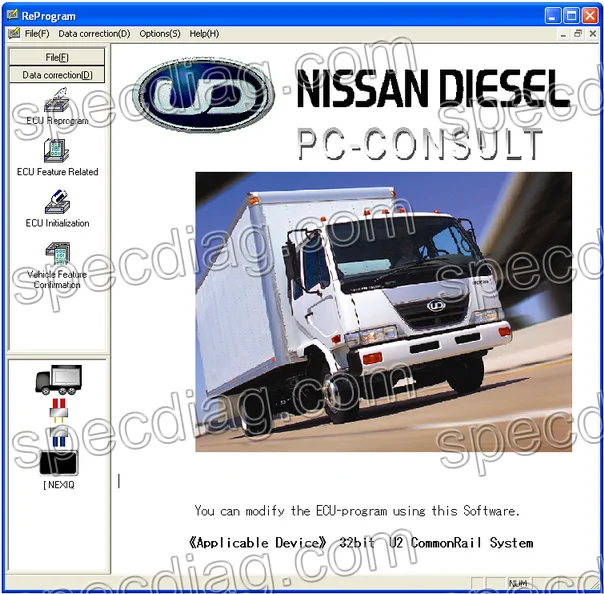Click the menu bar document icon
The image size is (604, 594).
(14, 34)
